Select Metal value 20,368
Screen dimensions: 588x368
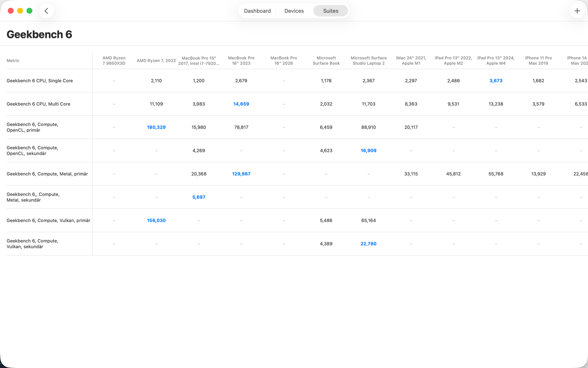(199, 174)
